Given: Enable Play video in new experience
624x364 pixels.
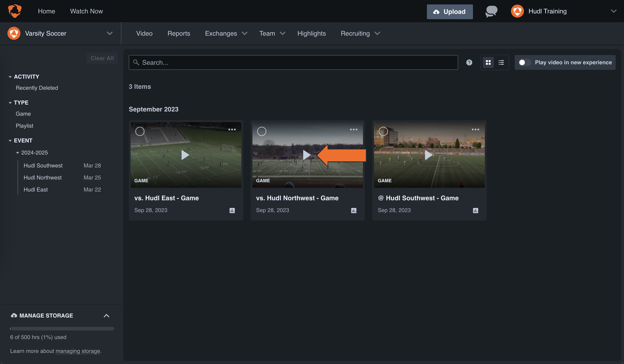Looking at the screenshot, I should coord(524,62).
